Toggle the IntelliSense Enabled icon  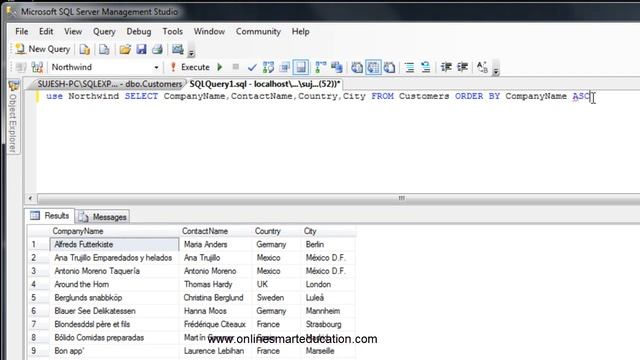(x=301, y=67)
